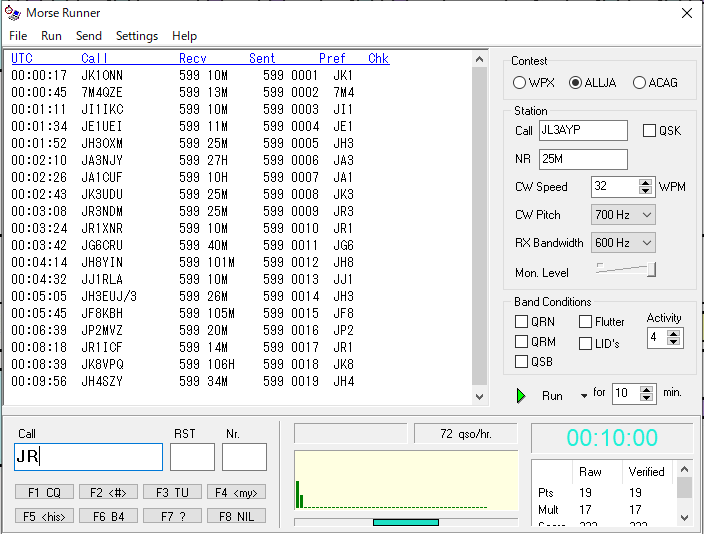Click the F4 <my> button
This screenshot has width=704, height=534.
[237, 492]
